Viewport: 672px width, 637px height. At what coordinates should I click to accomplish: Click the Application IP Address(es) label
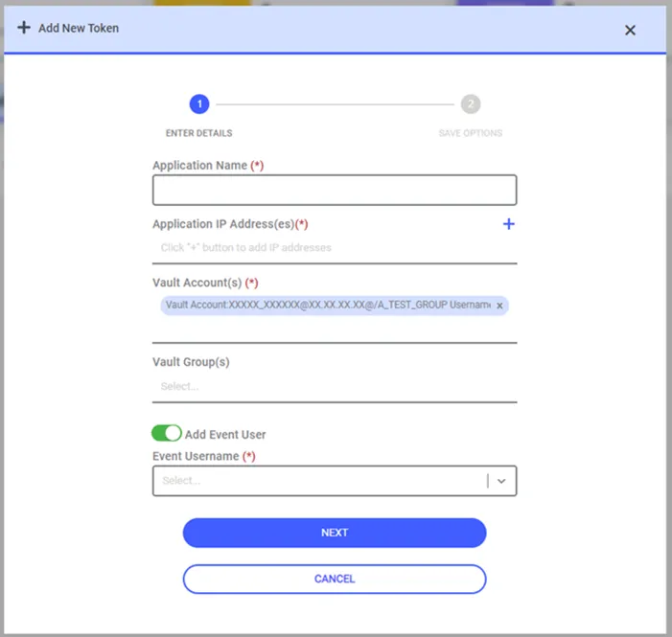tap(230, 224)
